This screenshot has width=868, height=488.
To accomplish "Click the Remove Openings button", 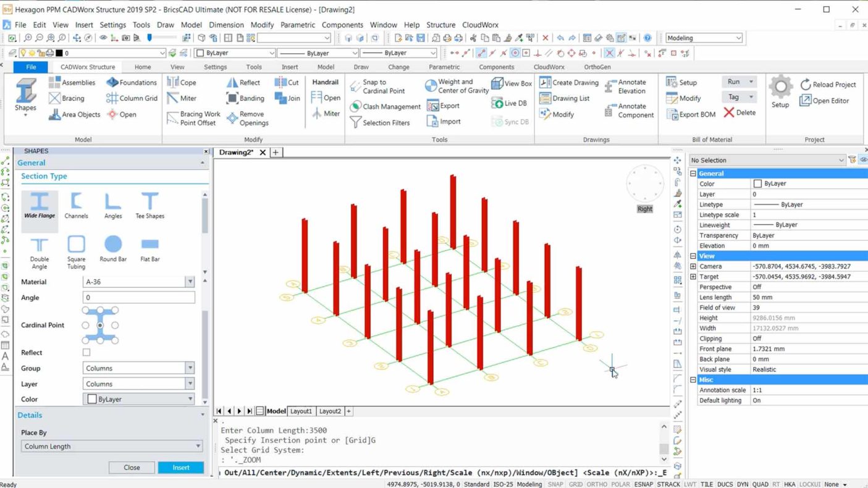I will click(x=247, y=119).
